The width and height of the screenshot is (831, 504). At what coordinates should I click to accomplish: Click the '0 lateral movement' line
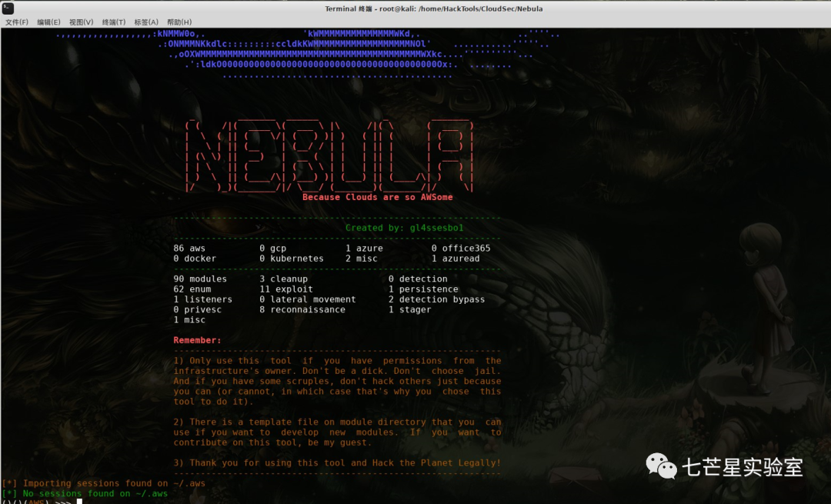[x=307, y=299]
